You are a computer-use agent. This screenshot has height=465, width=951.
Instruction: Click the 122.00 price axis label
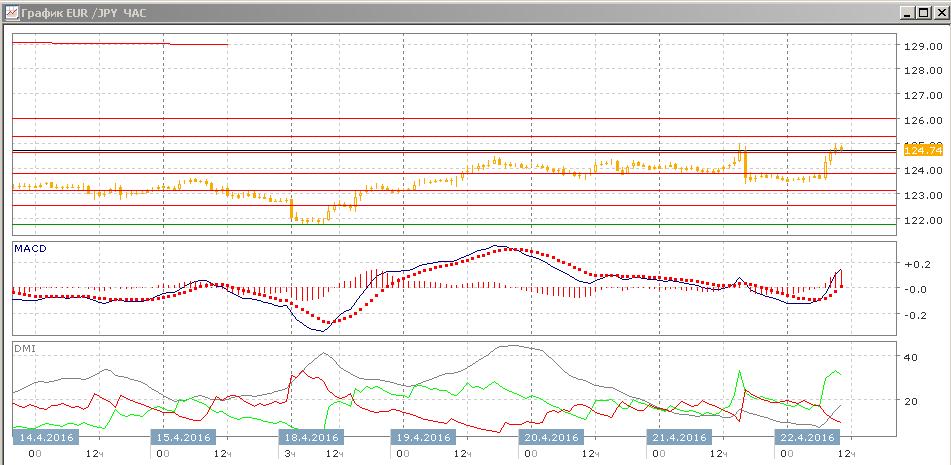coord(923,220)
